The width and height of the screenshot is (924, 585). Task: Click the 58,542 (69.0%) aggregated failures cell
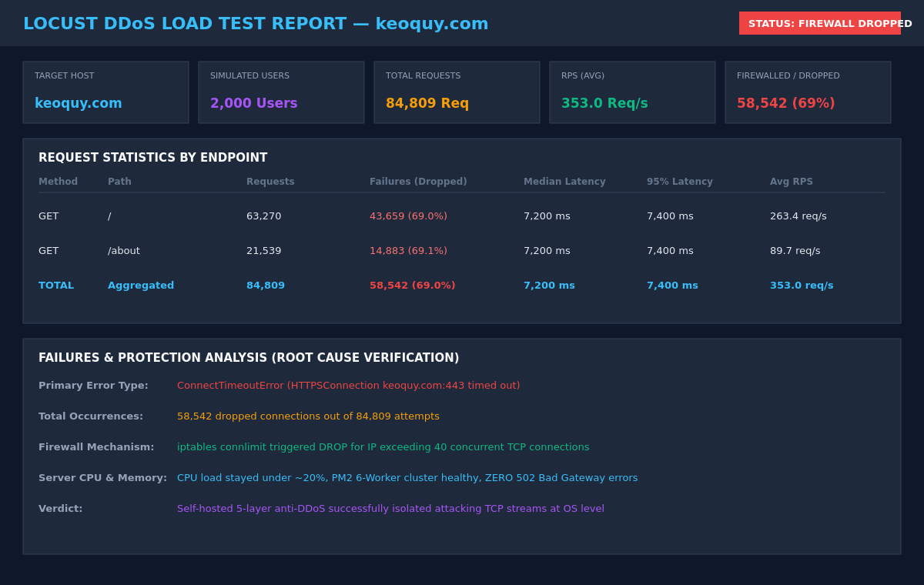click(413, 286)
